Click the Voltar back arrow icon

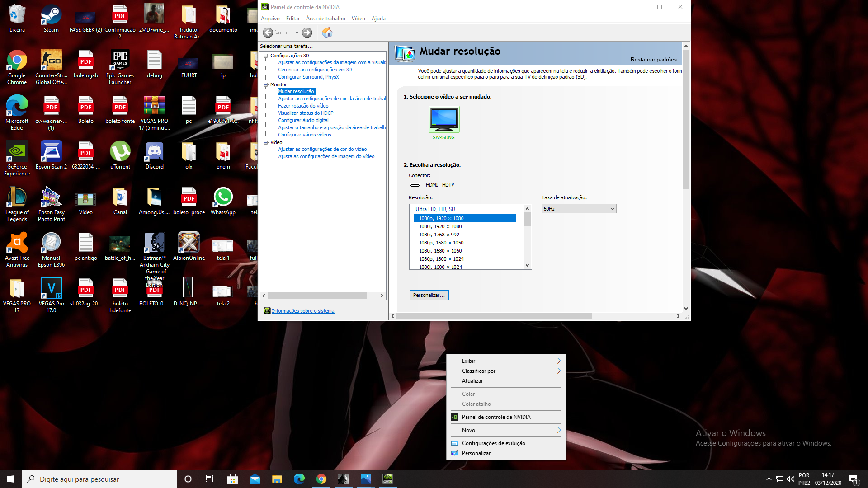268,33
